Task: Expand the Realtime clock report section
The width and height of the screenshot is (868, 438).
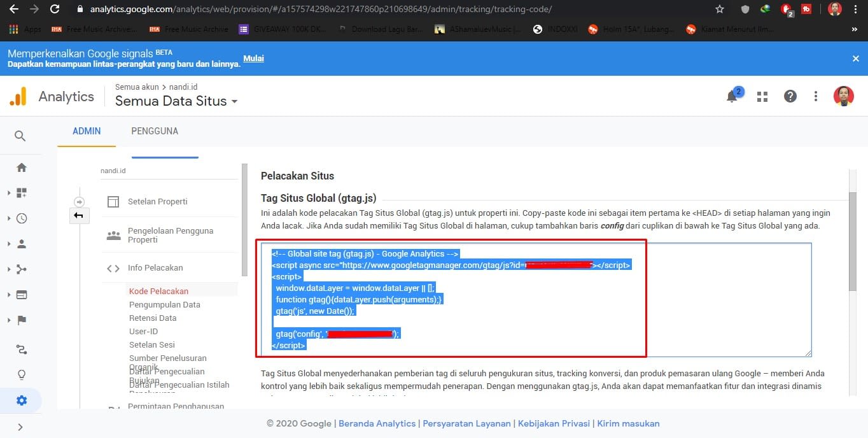Action: (22, 218)
